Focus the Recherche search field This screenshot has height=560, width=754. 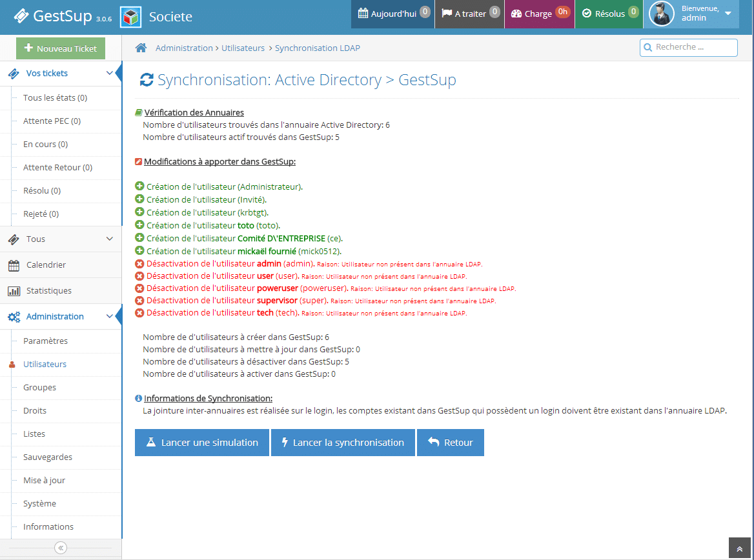689,47
